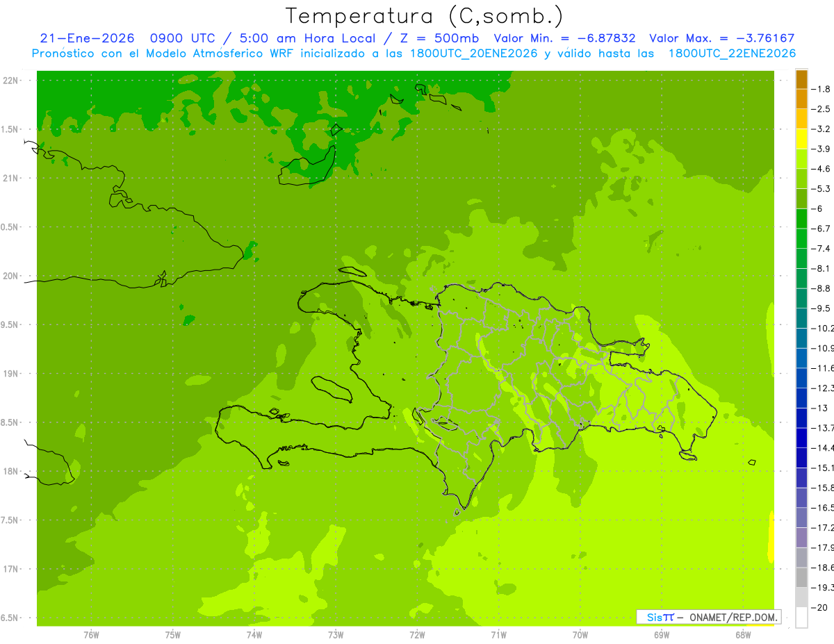
Task: Click the '75W' longitude tick label
Action: (x=173, y=635)
